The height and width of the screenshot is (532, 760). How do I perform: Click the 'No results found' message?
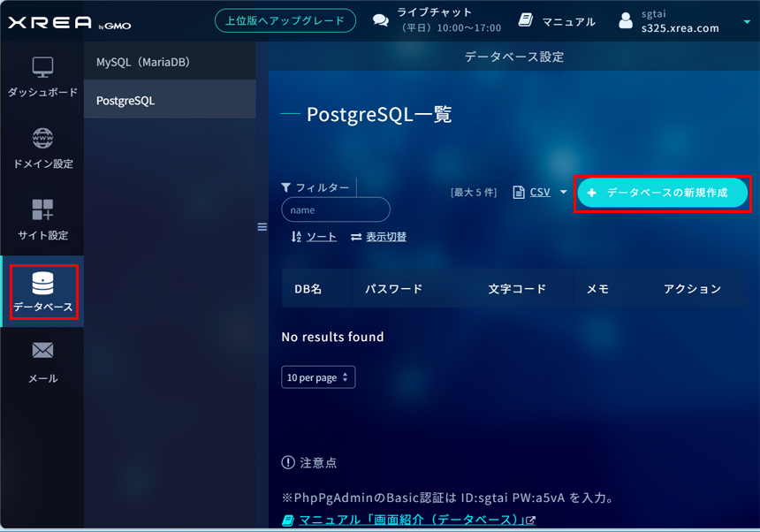pos(332,337)
